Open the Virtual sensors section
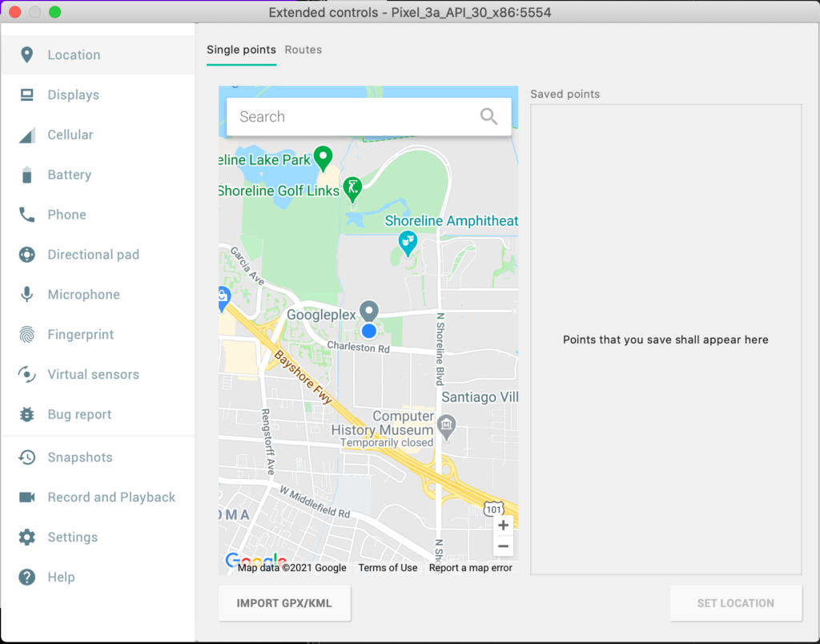This screenshot has width=820, height=644. click(x=93, y=375)
